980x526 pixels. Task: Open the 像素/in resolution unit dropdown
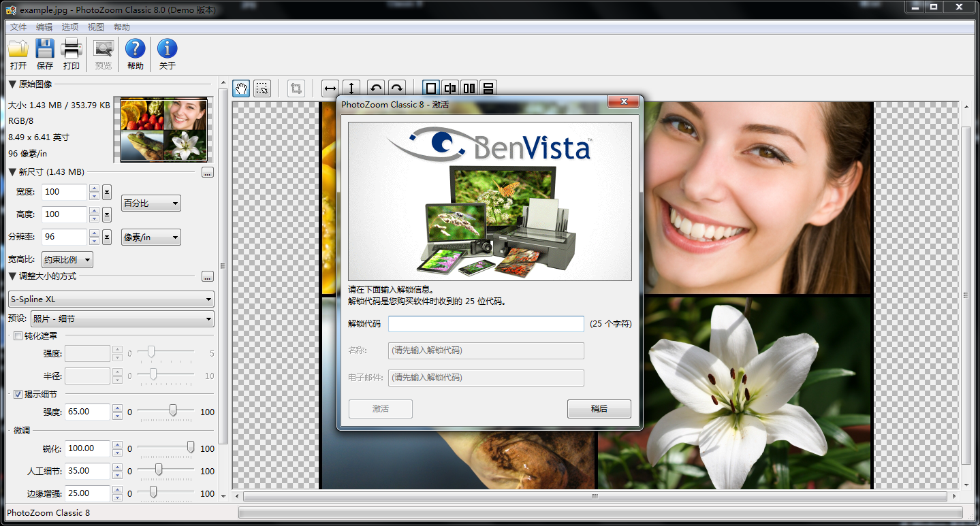pos(151,237)
